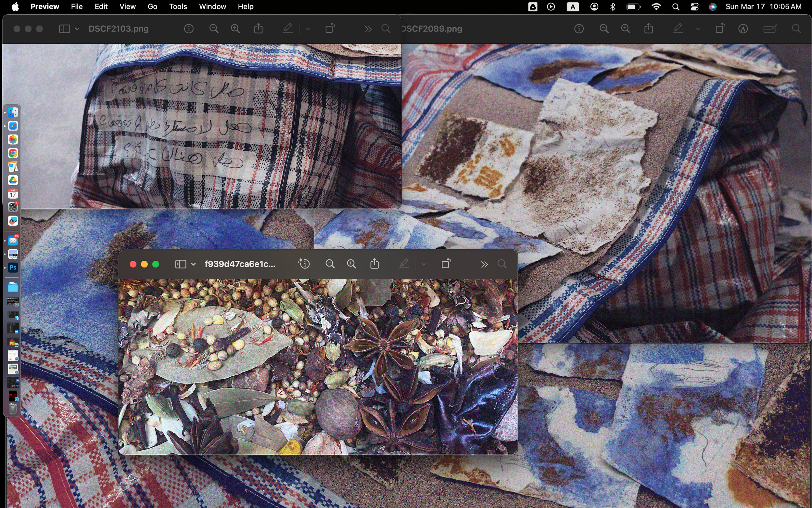Open the Tools menu
This screenshot has height=508, width=812.
(178, 7)
